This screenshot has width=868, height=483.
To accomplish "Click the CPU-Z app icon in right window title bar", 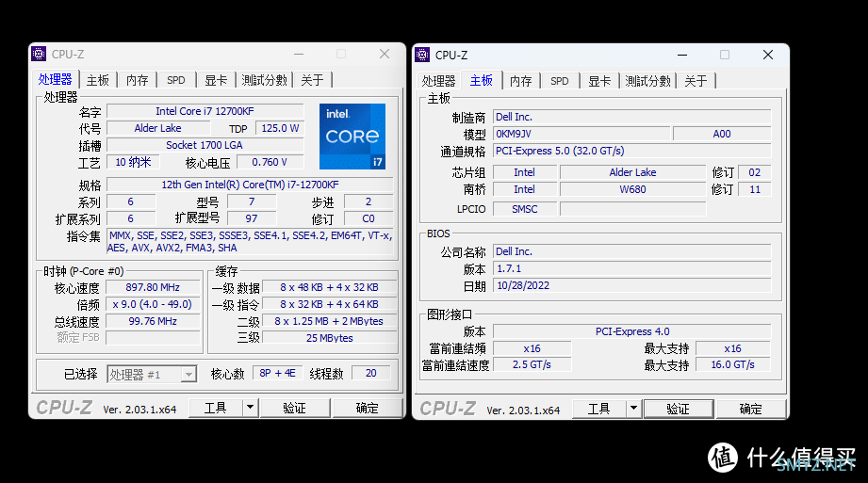I will coord(422,55).
